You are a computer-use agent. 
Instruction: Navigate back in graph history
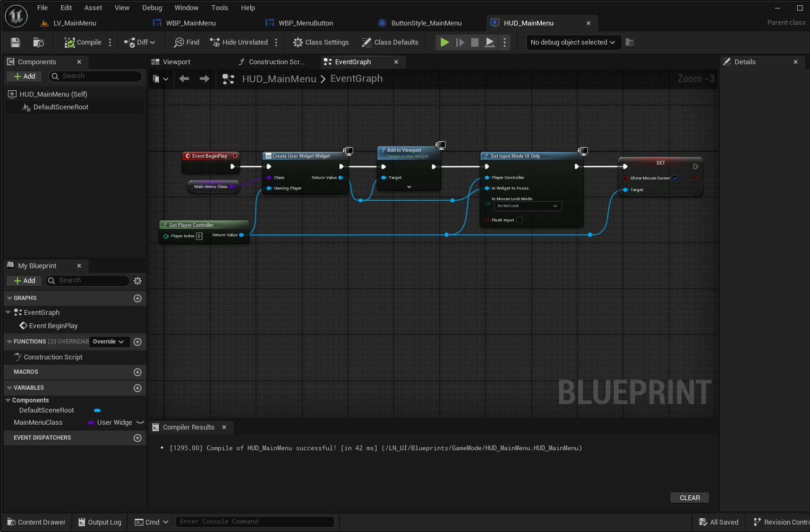pyautogui.click(x=184, y=79)
